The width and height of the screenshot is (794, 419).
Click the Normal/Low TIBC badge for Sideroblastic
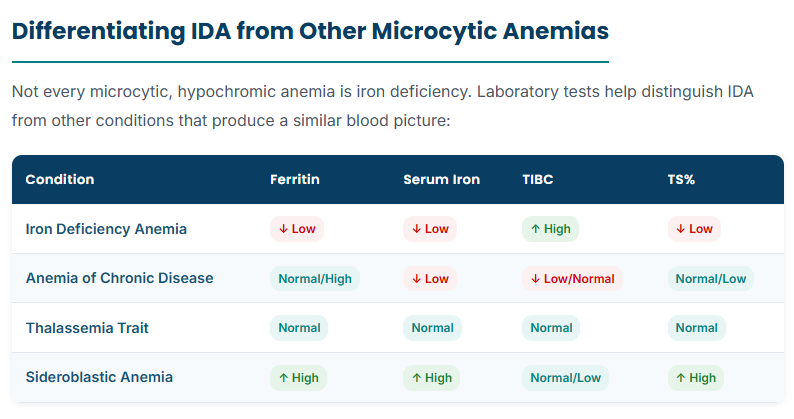[x=566, y=378]
